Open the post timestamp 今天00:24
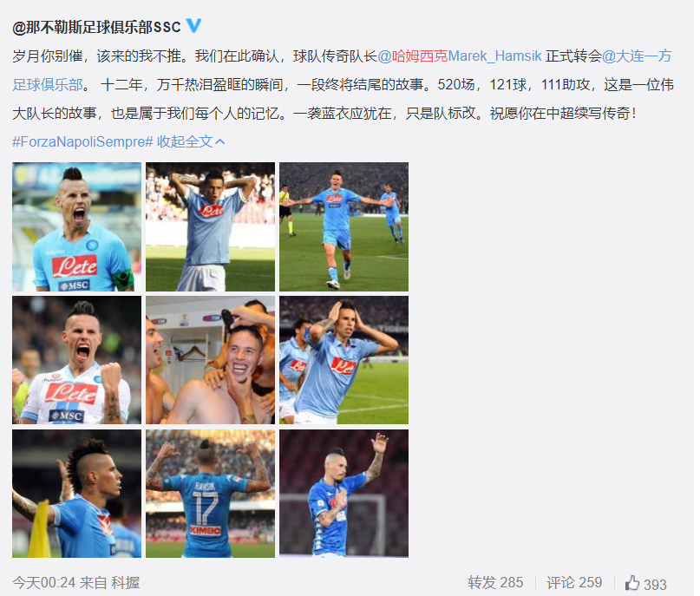 coord(43,583)
